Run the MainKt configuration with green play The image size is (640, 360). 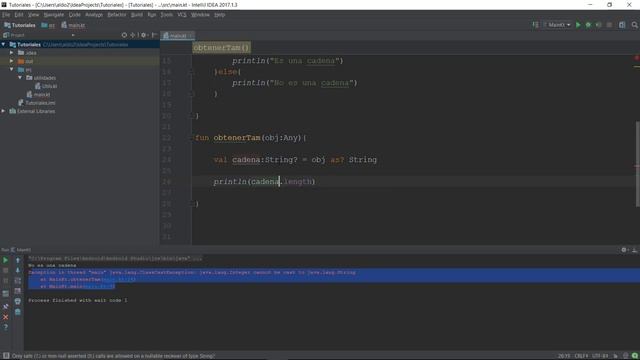(578, 25)
